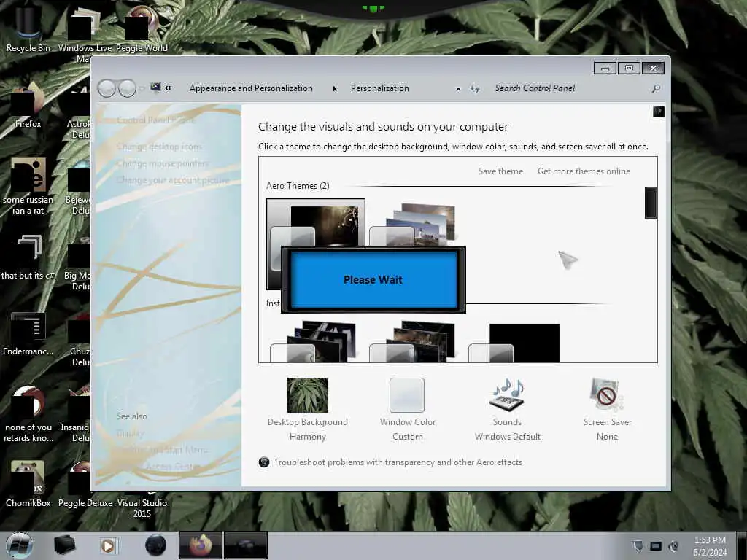747x560 pixels.
Task: Click the volume tray icon
Action: point(673,546)
